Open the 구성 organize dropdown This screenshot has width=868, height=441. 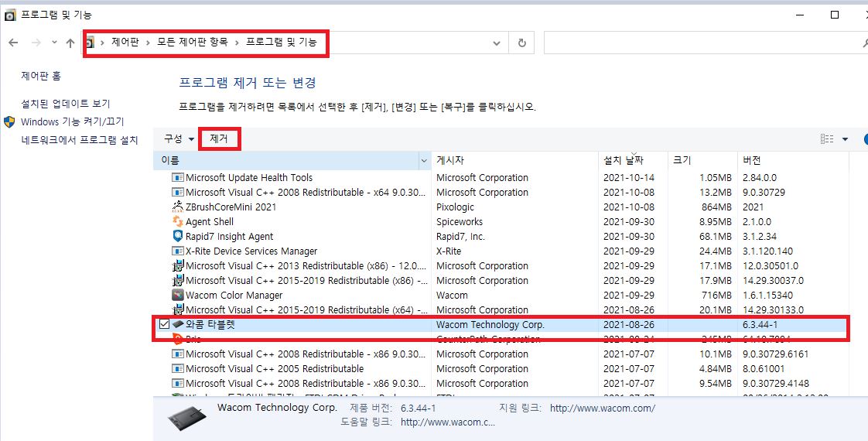point(179,139)
